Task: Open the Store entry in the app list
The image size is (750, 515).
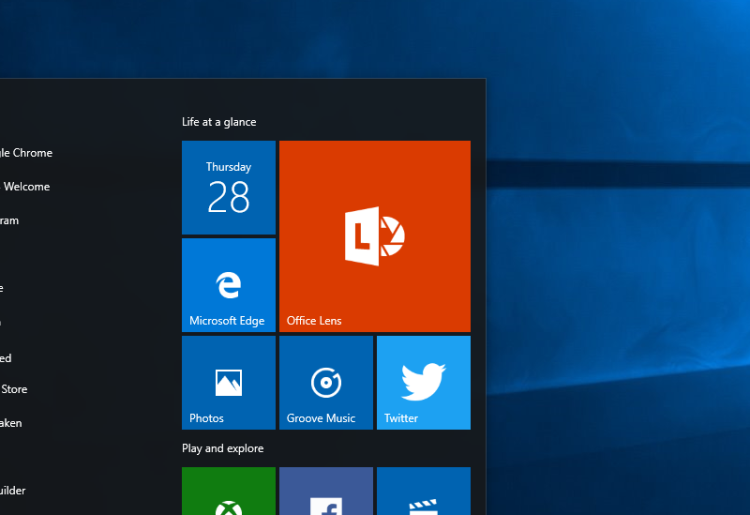Action: pyautogui.click(x=13, y=389)
